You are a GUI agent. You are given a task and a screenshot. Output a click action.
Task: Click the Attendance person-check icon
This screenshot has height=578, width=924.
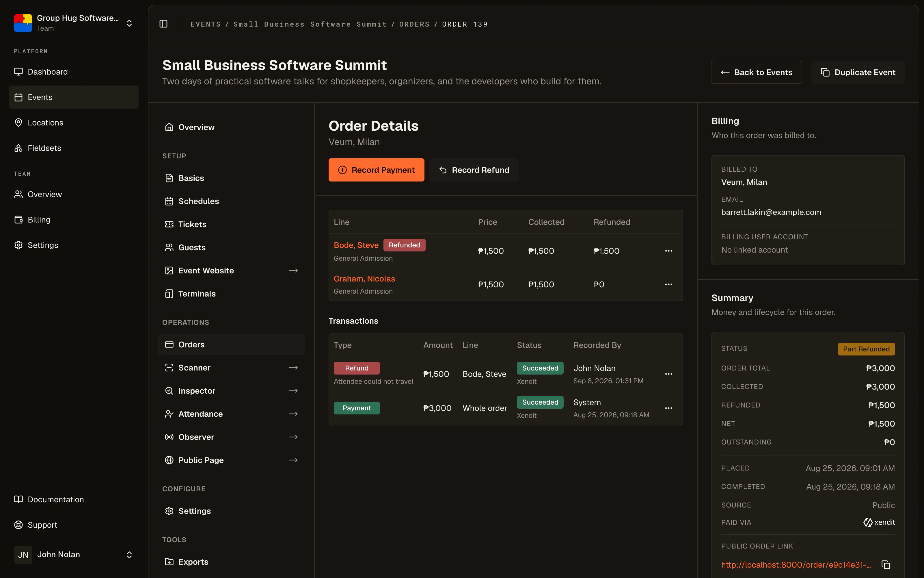[x=169, y=414]
